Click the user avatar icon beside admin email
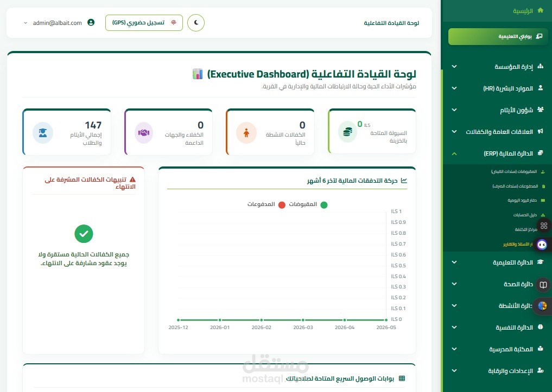The height and width of the screenshot is (392, 552). click(x=91, y=22)
